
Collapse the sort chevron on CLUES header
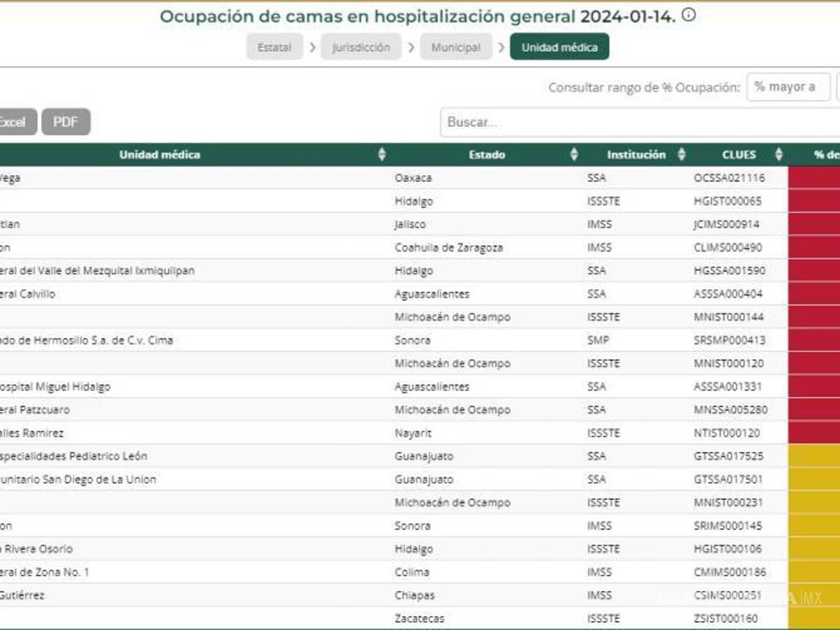pyautogui.click(x=778, y=155)
